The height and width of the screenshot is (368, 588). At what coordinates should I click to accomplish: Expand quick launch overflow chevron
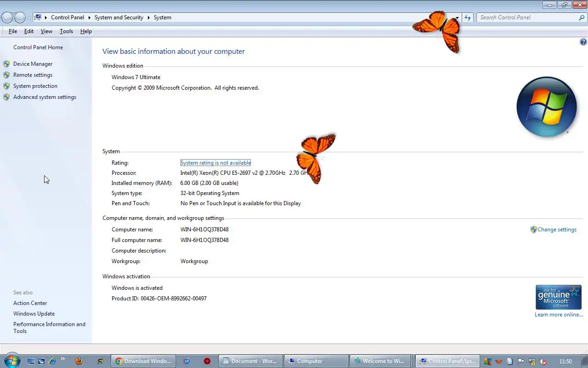[63, 359]
